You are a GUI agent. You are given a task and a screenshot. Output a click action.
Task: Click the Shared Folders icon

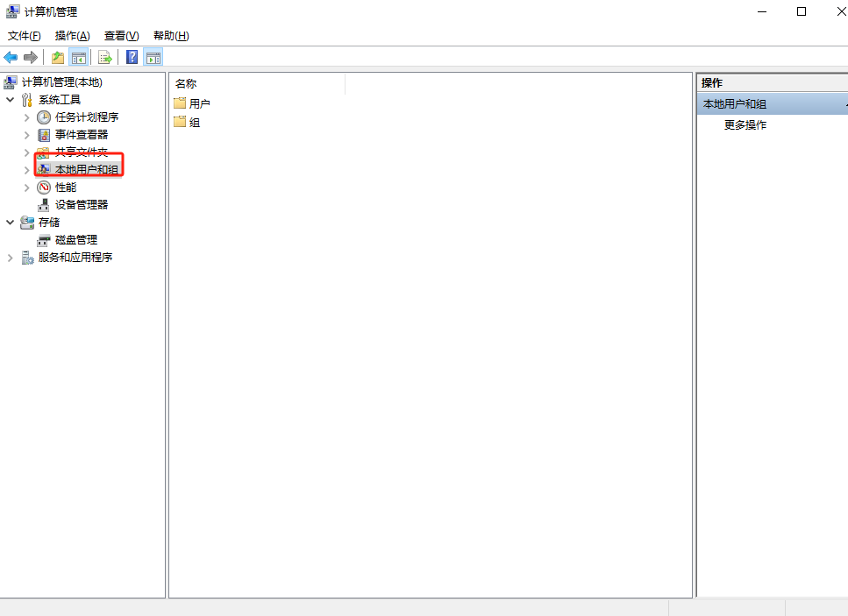click(43, 152)
